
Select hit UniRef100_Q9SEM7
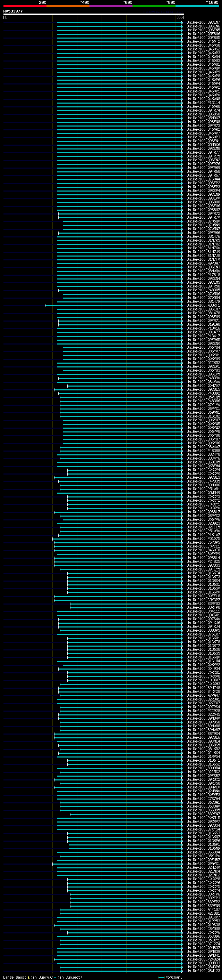click(203, 309)
